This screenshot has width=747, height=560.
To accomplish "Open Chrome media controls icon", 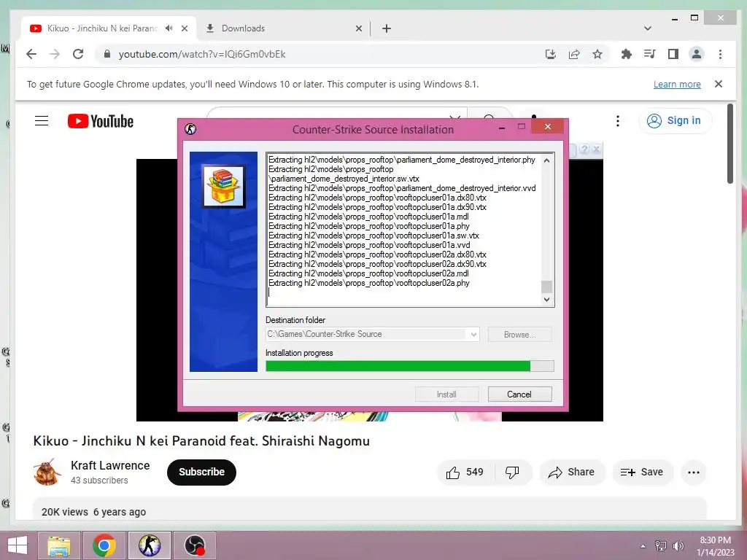I will pos(649,54).
